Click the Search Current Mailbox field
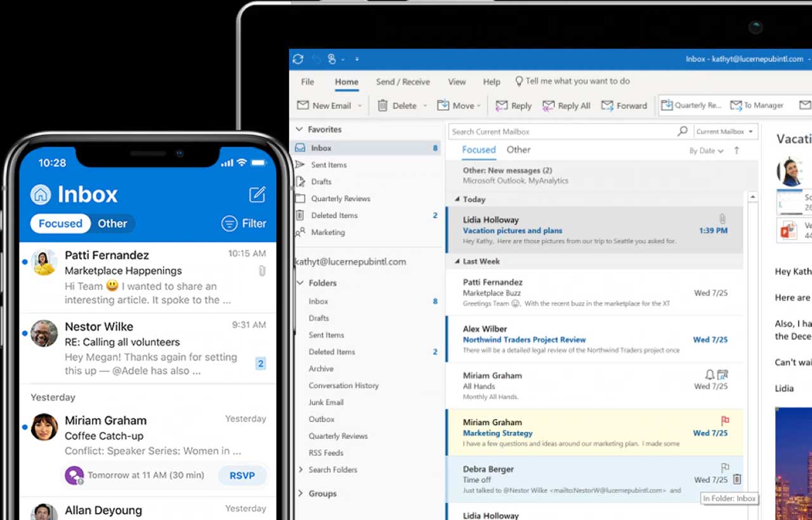This screenshot has height=520, width=812. pos(558,131)
